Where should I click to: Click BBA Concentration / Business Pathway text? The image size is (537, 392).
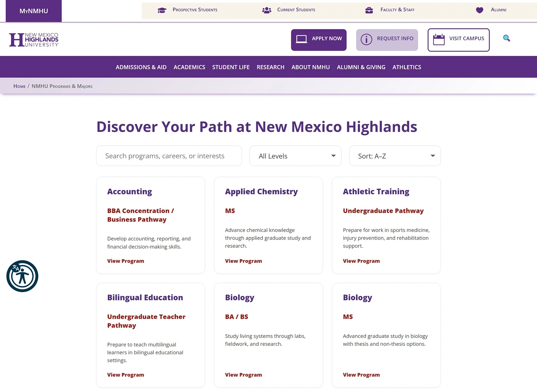coord(141,215)
